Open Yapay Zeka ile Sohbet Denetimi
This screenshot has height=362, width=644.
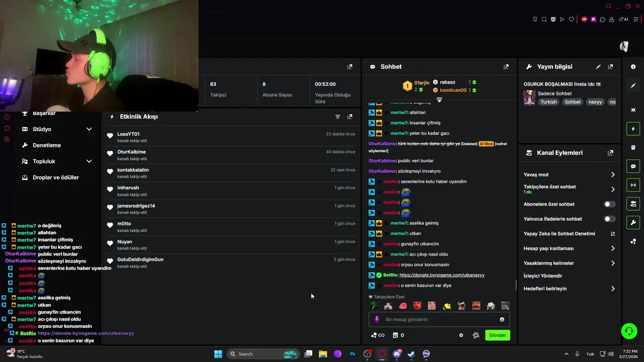(x=569, y=234)
